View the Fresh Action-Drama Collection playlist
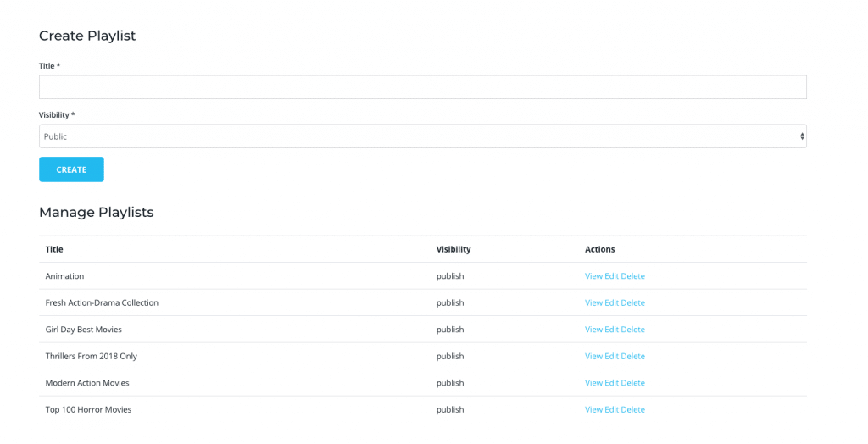 (x=593, y=302)
